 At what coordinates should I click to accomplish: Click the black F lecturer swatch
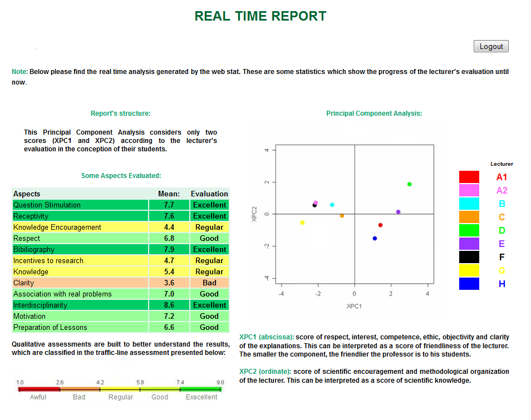coord(469,257)
